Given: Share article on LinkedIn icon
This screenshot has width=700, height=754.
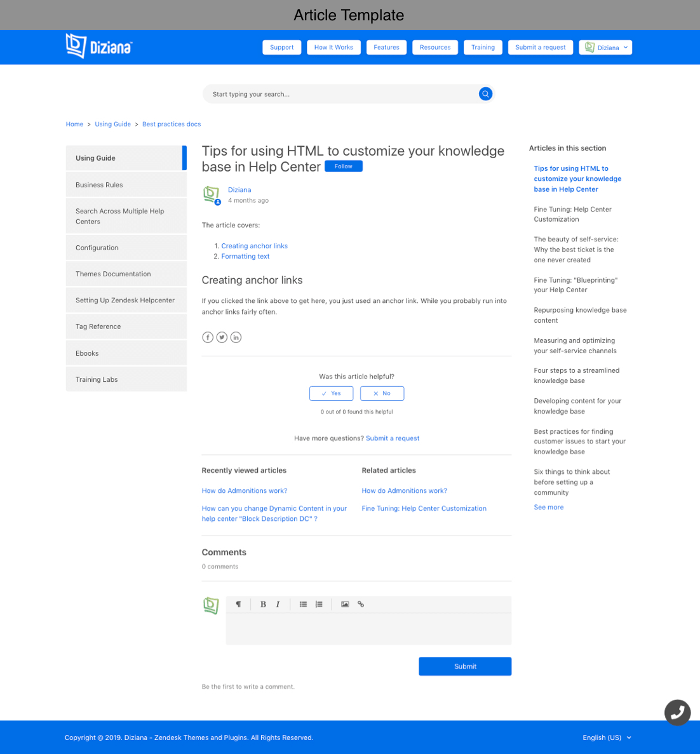Looking at the screenshot, I should [x=236, y=337].
